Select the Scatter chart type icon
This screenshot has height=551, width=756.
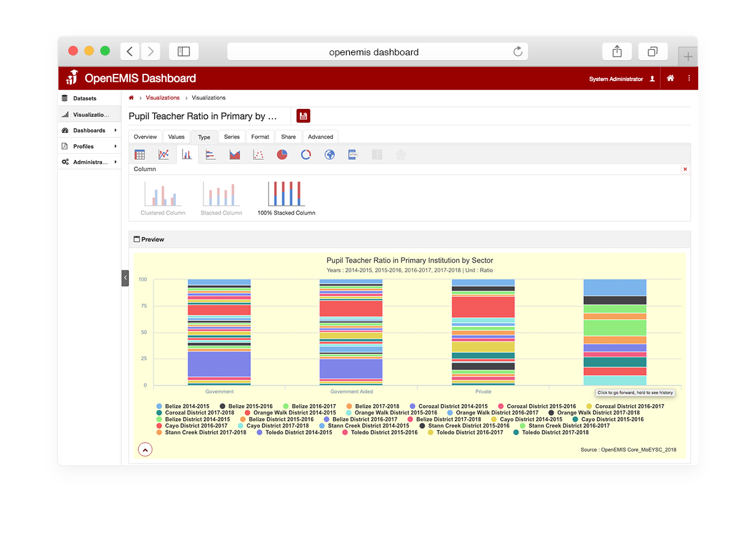pyautogui.click(x=258, y=155)
